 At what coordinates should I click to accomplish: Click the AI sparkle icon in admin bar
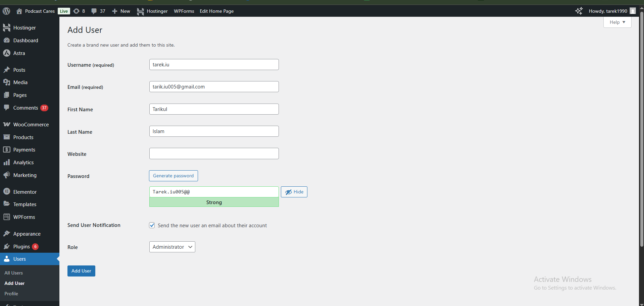coord(579,11)
